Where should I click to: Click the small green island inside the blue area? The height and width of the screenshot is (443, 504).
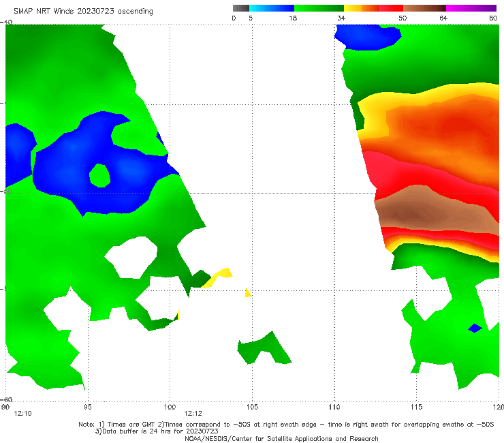coord(99,175)
